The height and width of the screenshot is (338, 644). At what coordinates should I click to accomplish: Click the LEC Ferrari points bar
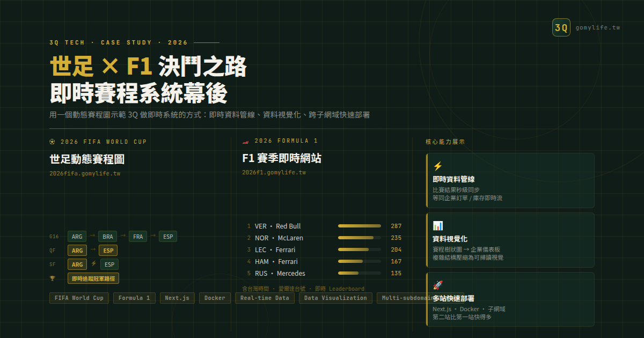(x=360, y=249)
